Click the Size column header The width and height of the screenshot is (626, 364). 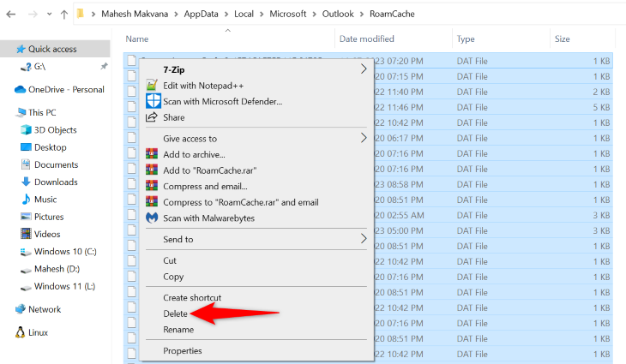[x=563, y=39]
